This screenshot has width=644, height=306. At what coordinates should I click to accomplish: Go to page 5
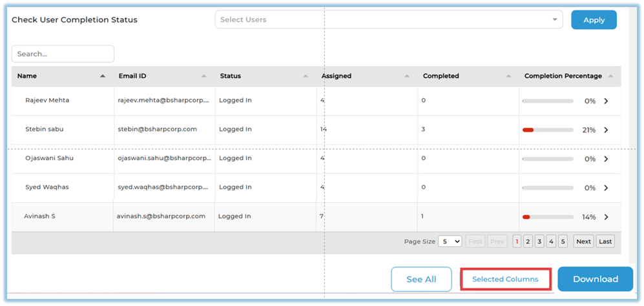(563, 241)
